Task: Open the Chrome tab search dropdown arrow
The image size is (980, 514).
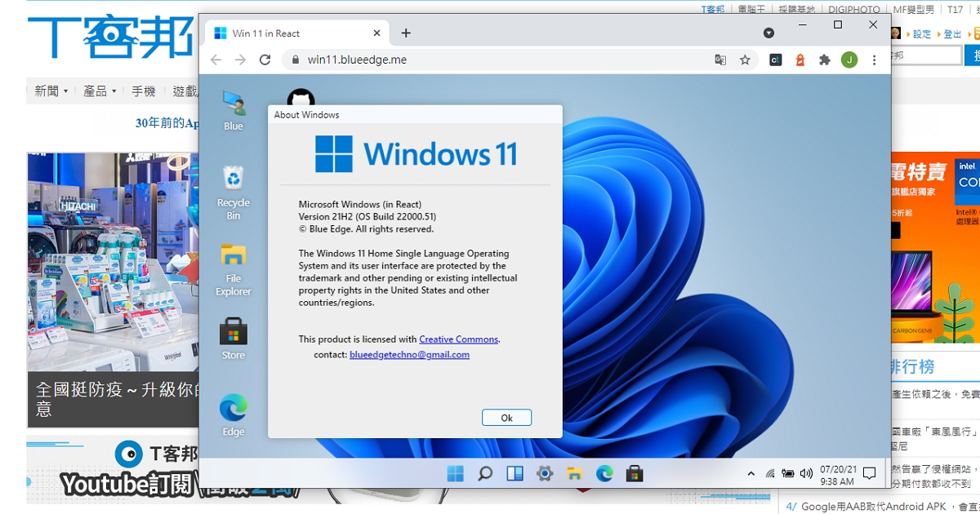Action: coord(768,33)
